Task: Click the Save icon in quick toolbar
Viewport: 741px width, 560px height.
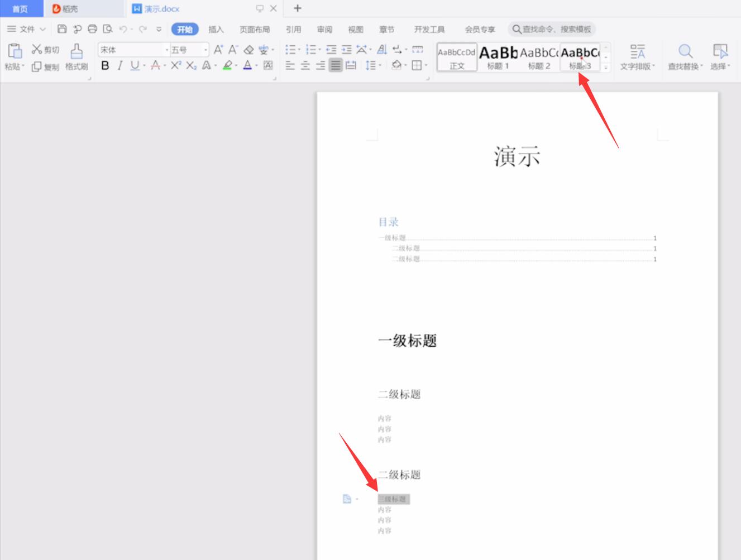Action: 62,29
